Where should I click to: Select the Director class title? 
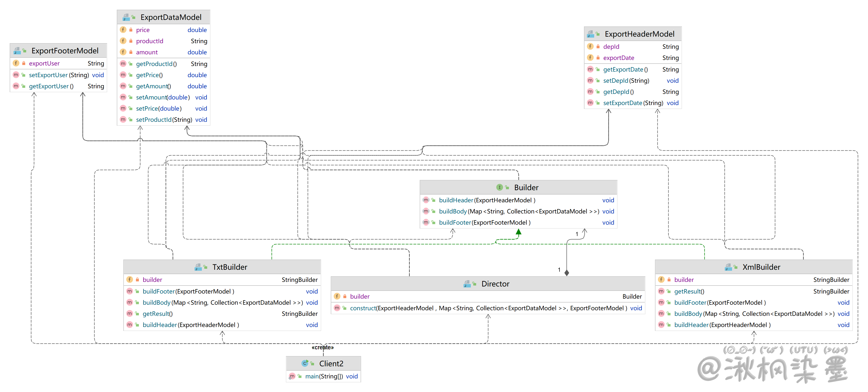(x=495, y=284)
